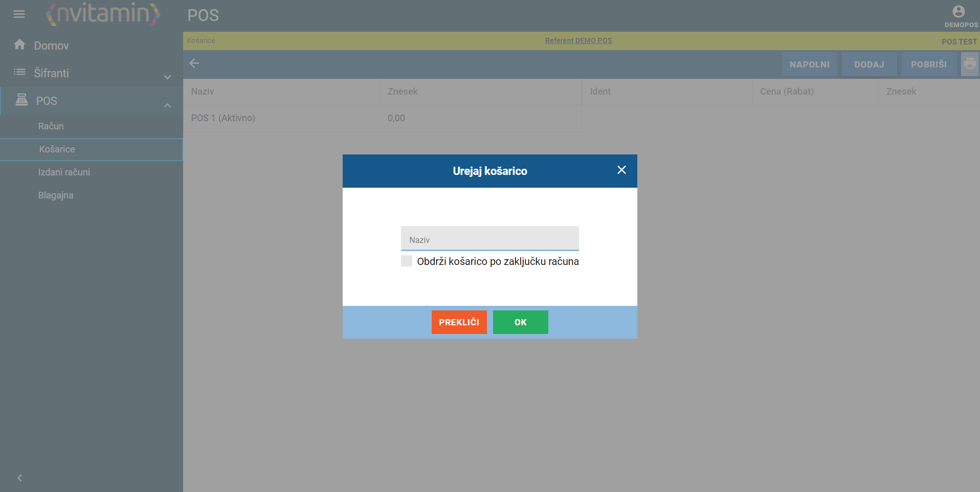
Task: Collapse sidebar with bottom chevron
Action: click(x=19, y=478)
